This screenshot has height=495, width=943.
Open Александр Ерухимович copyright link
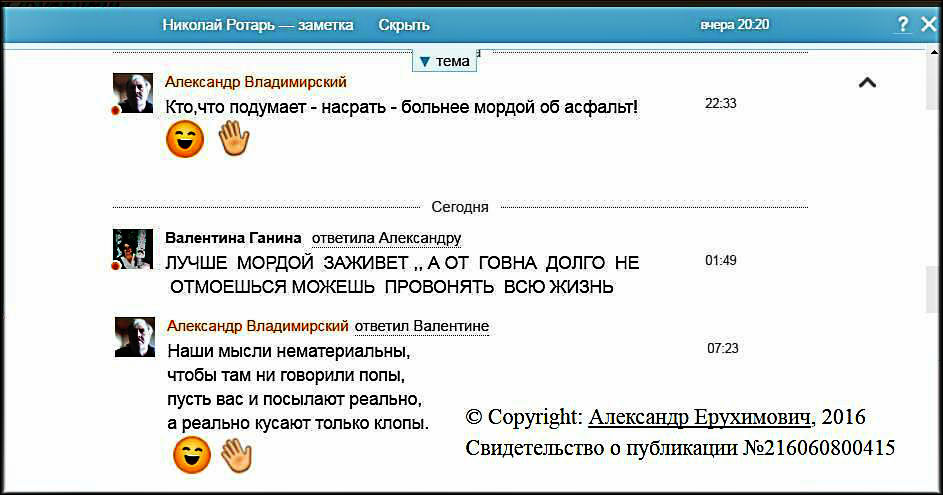point(699,417)
